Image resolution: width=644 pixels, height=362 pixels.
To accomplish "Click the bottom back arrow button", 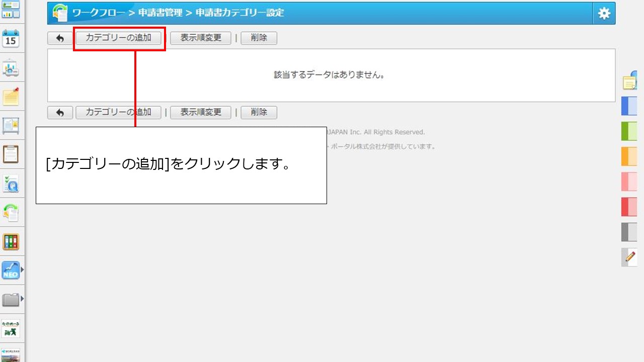I will [x=60, y=113].
